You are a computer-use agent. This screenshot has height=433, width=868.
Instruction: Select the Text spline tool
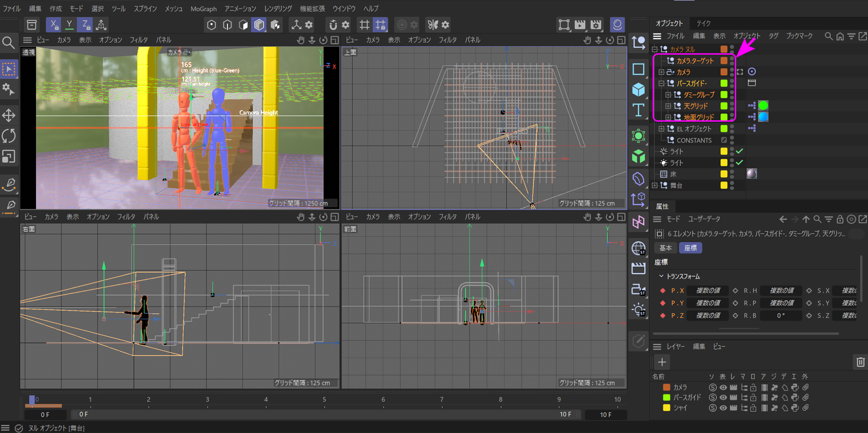tap(638, 110)
